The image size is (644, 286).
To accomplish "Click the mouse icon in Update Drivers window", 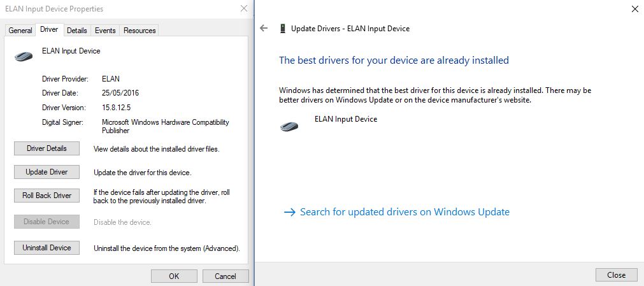I will coord(289,126).
